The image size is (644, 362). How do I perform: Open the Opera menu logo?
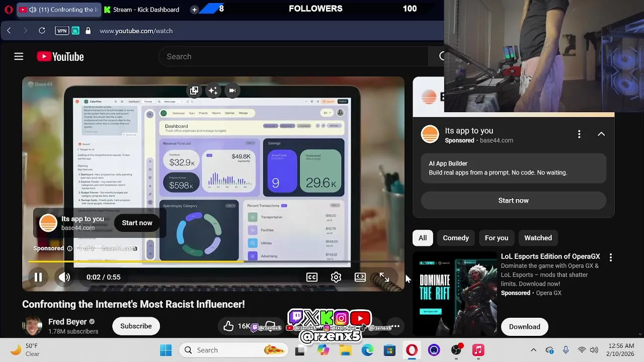pyautogui.click(x=9, y=10)
